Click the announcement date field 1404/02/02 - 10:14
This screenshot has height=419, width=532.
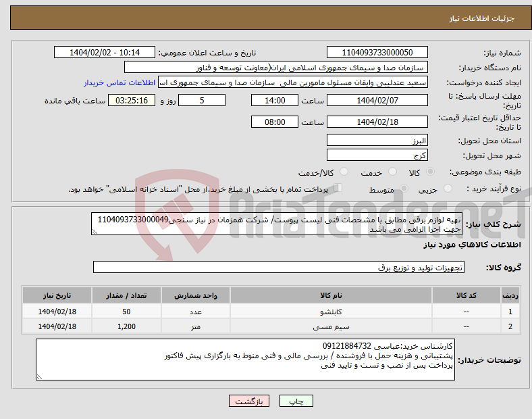coord(105,52)
